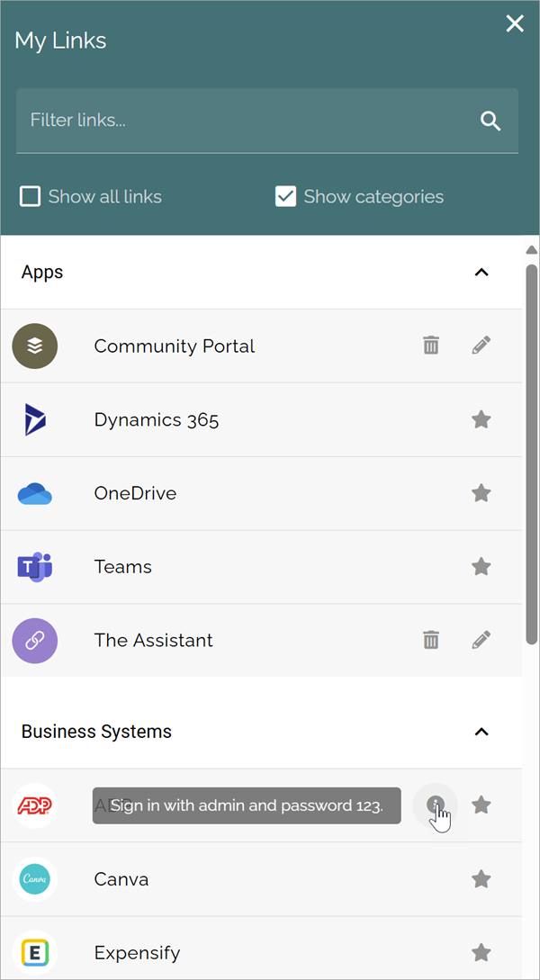Edit the Community Portal link
The height and width of the screenshot is (980, 540).
(481, 345)
